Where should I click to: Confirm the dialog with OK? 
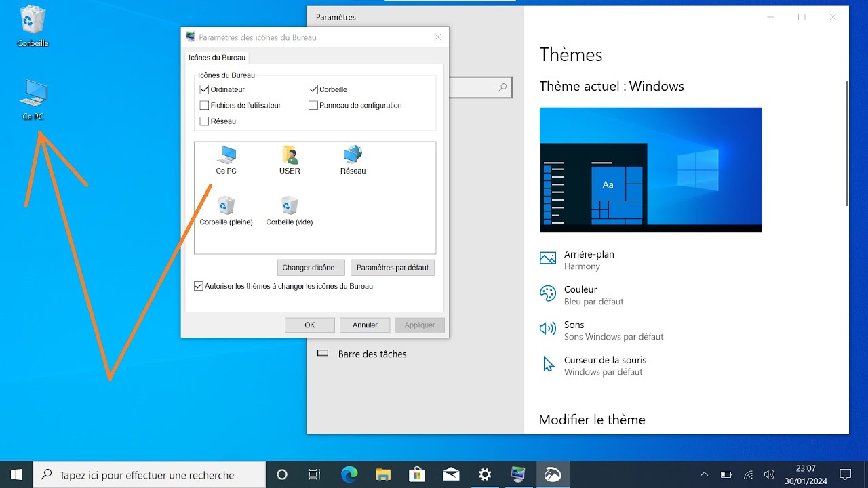tap(310, 325)
